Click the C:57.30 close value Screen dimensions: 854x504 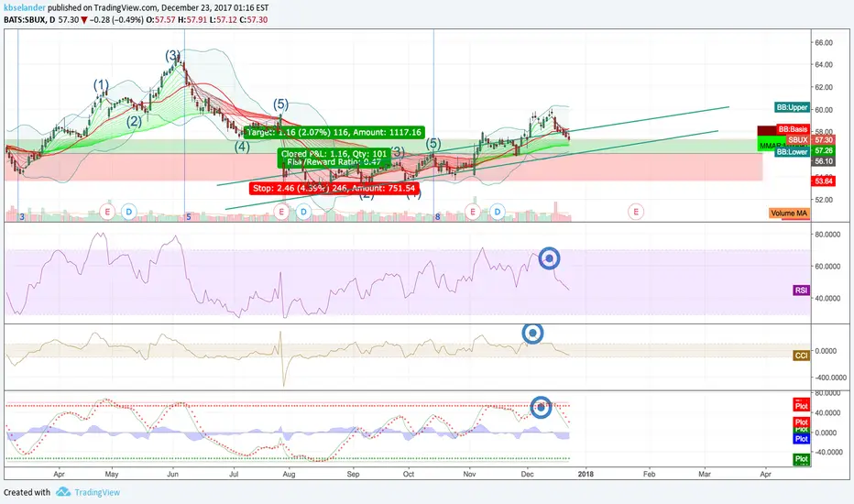pos(253,19)
